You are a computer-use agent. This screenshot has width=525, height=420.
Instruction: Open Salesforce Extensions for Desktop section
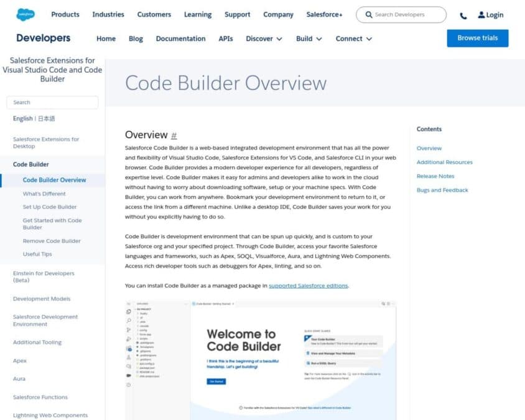point(46,142)
